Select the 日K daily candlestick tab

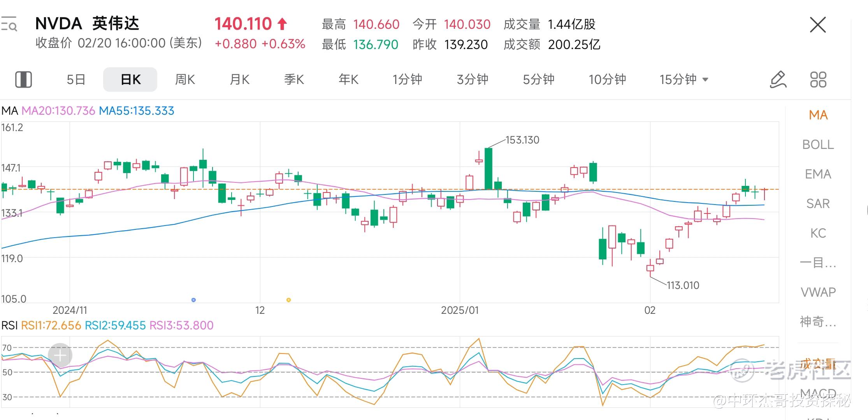tap(130, 80)
